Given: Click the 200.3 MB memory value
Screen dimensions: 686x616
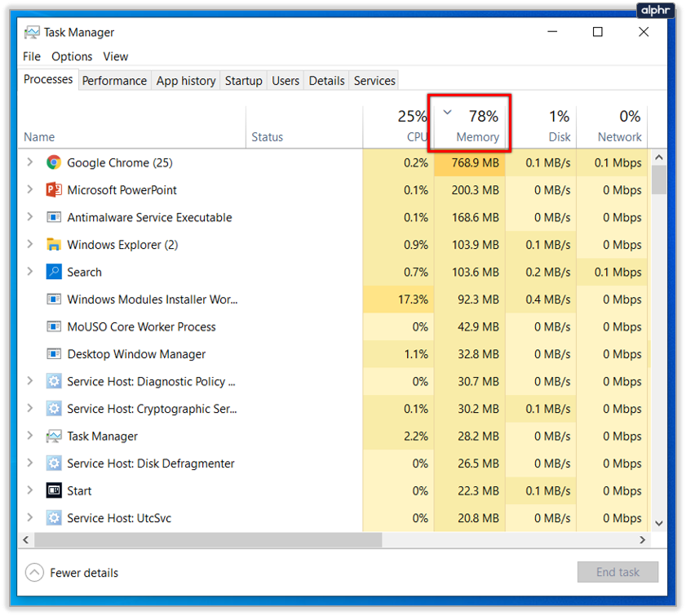Looking at the screenshot, I should pyautogui.click(x=475, y=190).
